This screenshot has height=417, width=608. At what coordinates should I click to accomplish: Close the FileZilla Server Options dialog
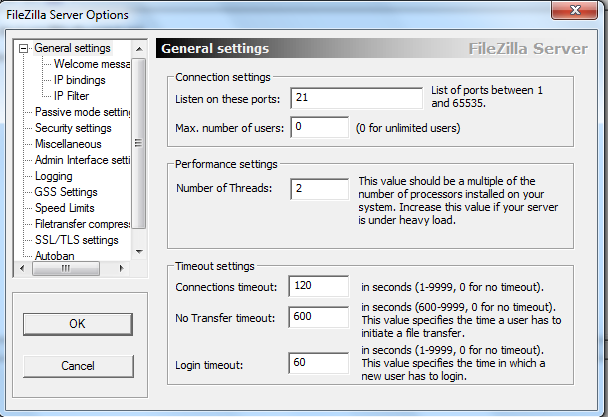click(575, 10)
